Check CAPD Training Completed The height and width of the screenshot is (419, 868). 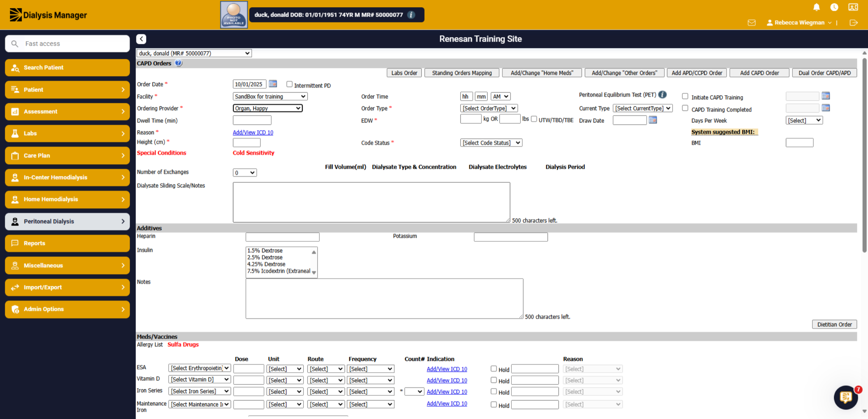coord(685,108)
